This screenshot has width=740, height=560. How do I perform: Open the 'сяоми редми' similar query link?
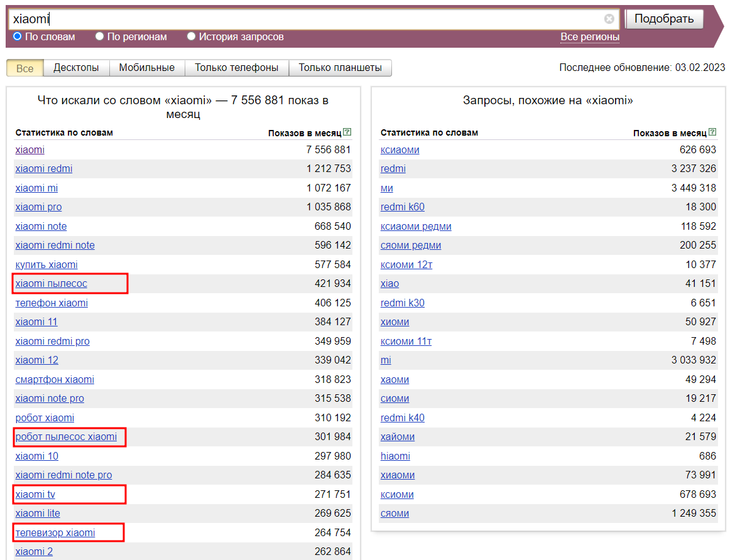coord(411,245)
